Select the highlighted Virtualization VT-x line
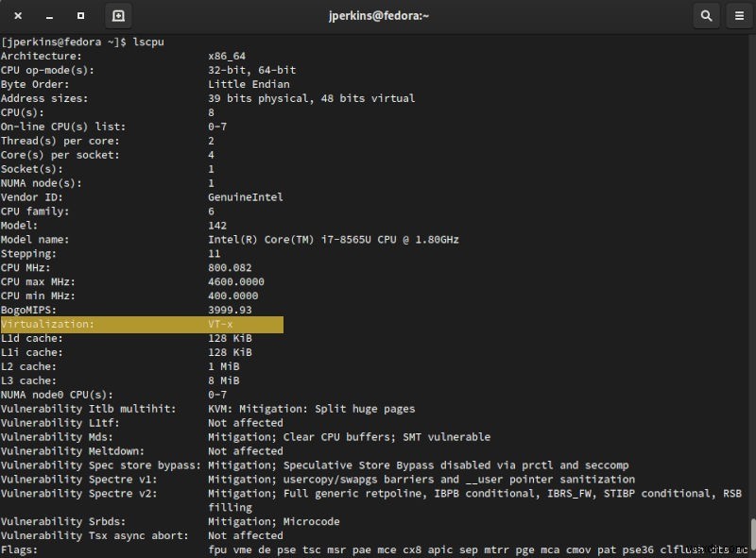Screen dimensions: 756x558 [x=142, y=324]
